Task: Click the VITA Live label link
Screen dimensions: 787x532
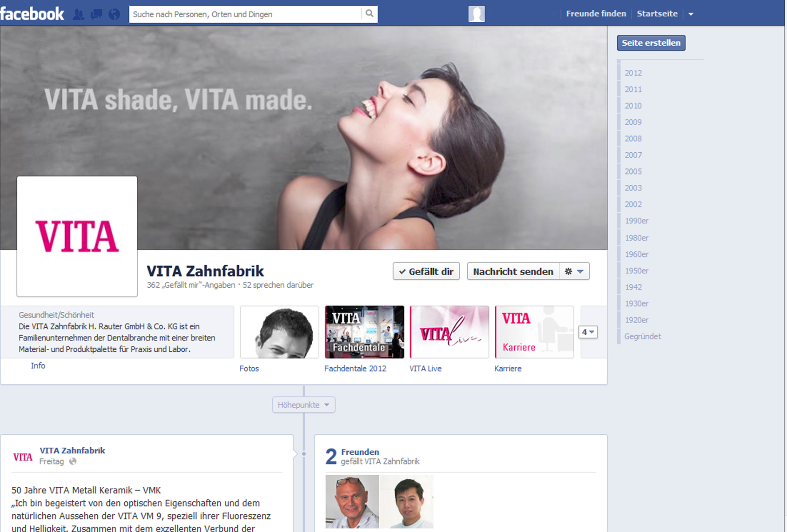Action: click(425, 369)
